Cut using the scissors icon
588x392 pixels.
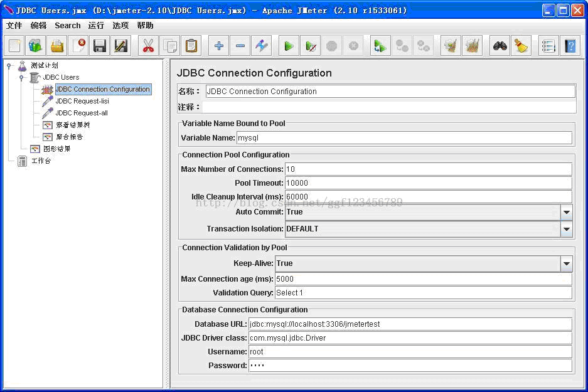click(x=148, y=46)
